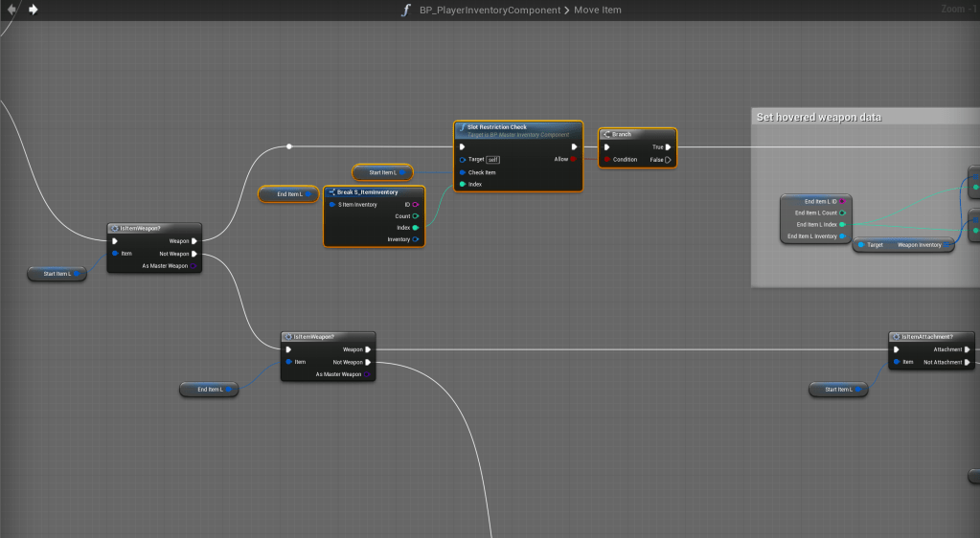
Task: Click the Check Item input pin
Action: tap(462, 172)
